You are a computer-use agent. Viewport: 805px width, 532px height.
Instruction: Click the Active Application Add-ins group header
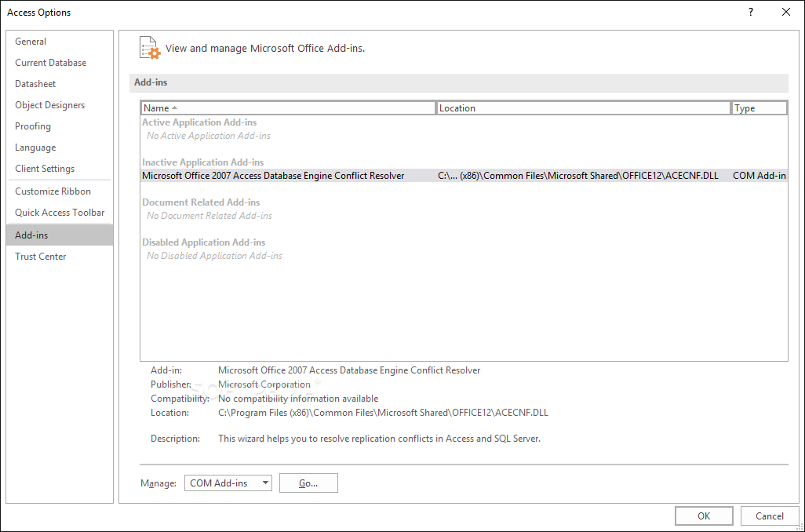pyautogui.click(x=199, y=122)
